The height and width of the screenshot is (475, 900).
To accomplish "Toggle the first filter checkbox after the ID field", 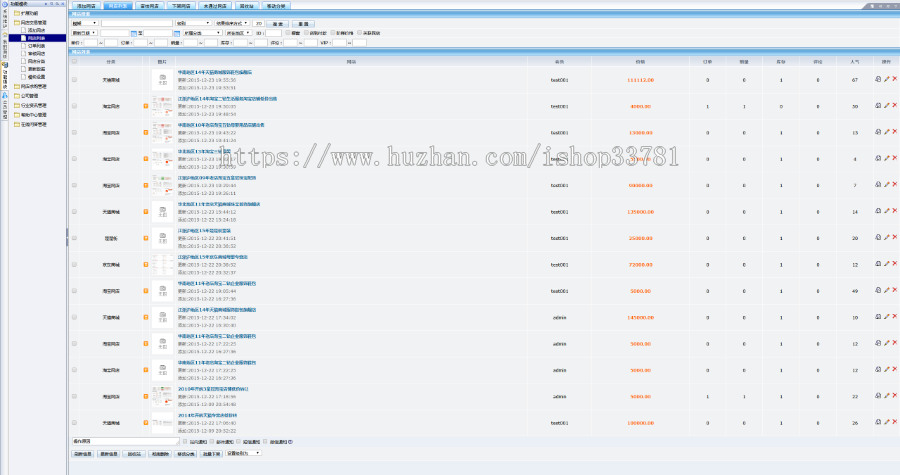I will (288, 33).
